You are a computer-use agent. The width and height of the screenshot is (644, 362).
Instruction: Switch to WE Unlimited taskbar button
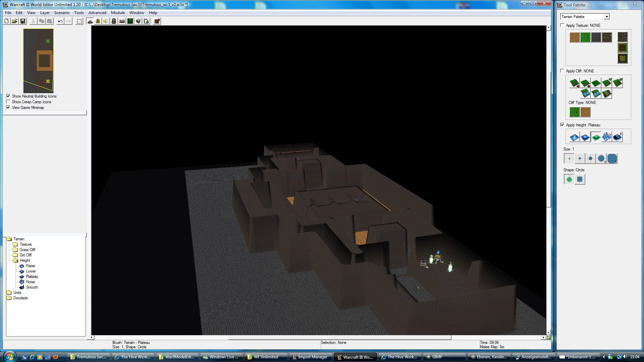click(266, 357)
